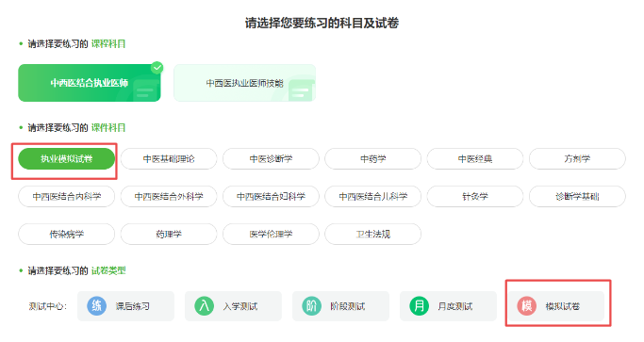Open the 卫生法规 subject

point(373,234)
